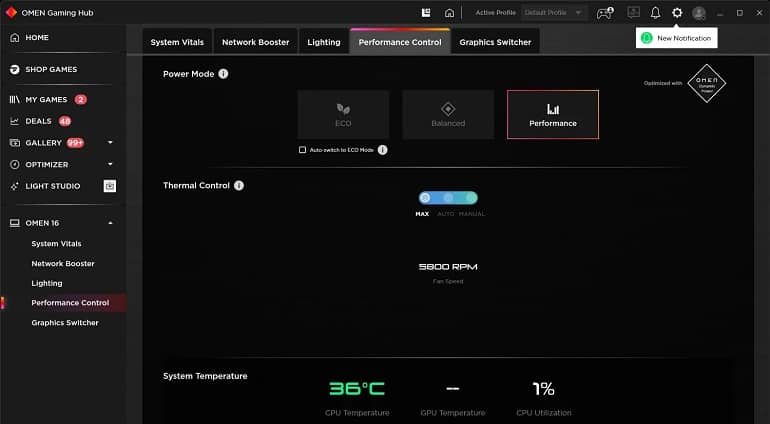This screenshot has height=424, width=770.
Task: Minimize the OMEN Gaming Hub window
Action: (x=720, y=13)
